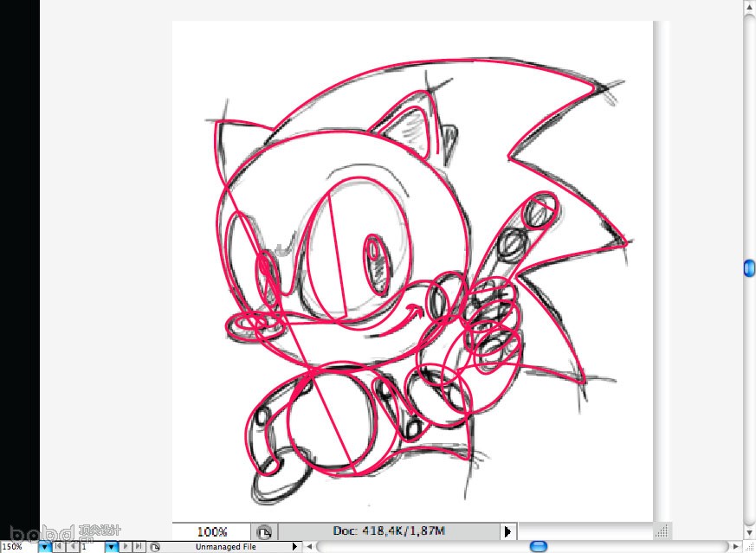Screen dimensions: 756x553
Task: Click the Doc: 418,4K/1,87M info label
Action: click(x=389, y=531)
